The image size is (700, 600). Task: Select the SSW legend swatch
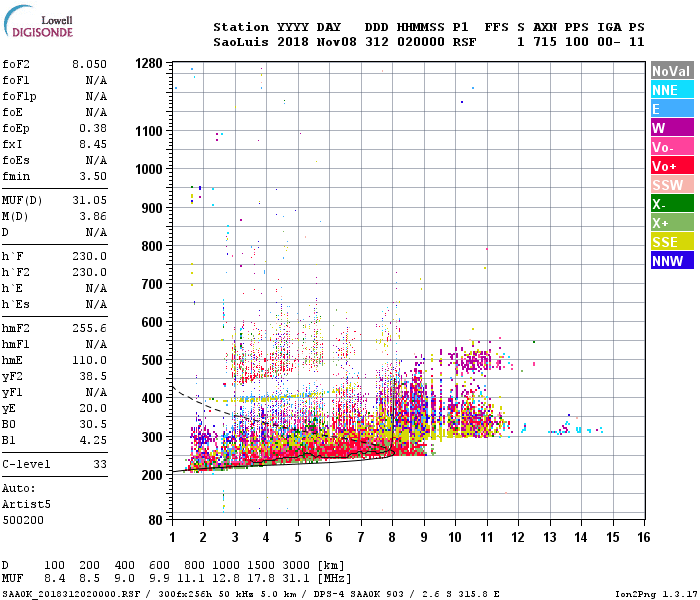coord(672,185)
